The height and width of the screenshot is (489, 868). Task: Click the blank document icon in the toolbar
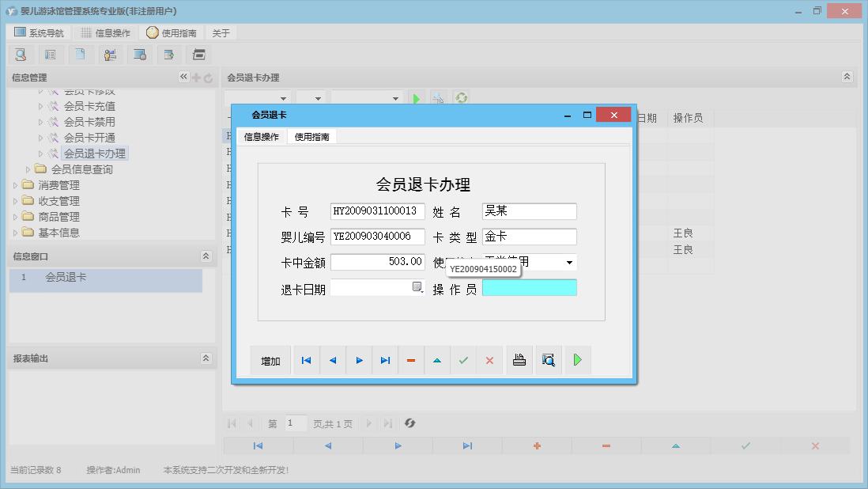click(x=80, y=54)
